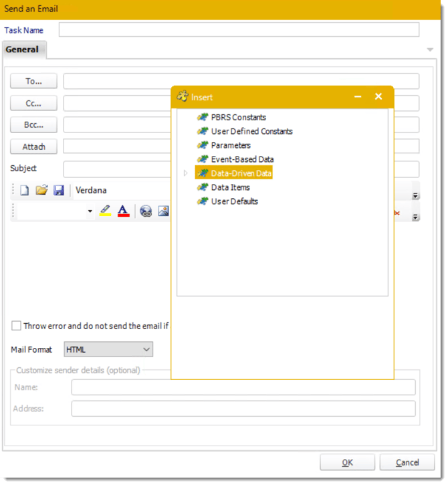Switch to the General tab

[24, 50]
